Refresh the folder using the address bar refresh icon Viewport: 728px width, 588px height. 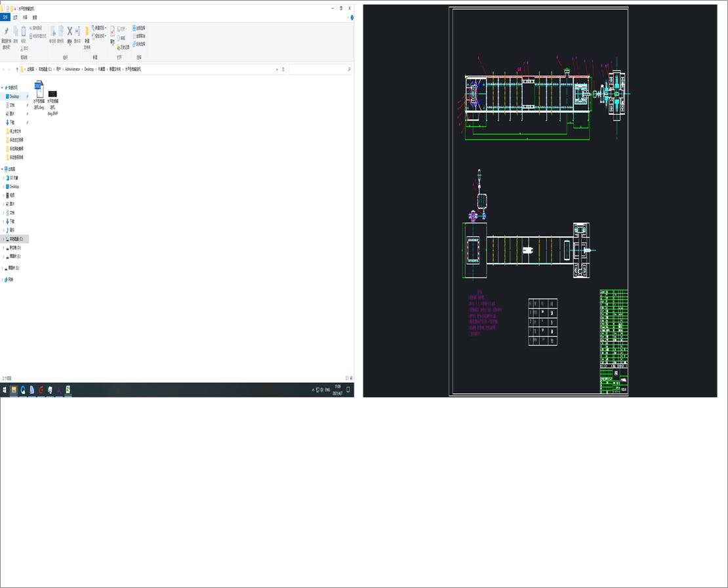[x=283, y=69]
